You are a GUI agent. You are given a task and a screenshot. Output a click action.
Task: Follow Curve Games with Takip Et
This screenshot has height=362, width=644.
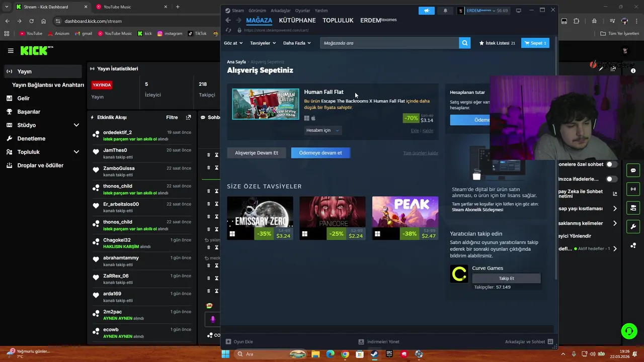(507, 279)
